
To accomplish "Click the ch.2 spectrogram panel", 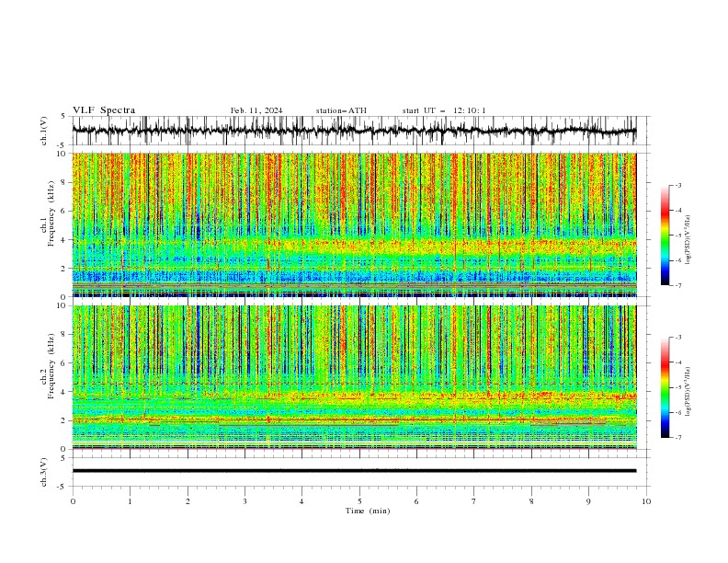I will (x=354, y=377).
